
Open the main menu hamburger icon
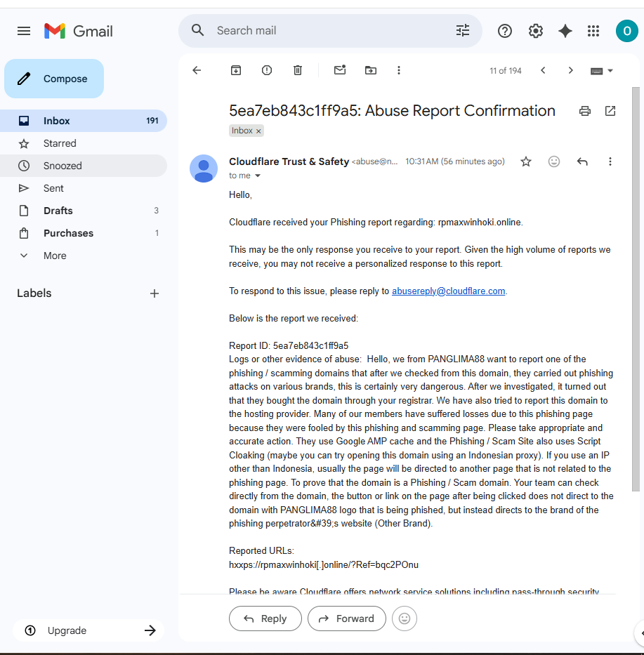(x=24, y=31)
